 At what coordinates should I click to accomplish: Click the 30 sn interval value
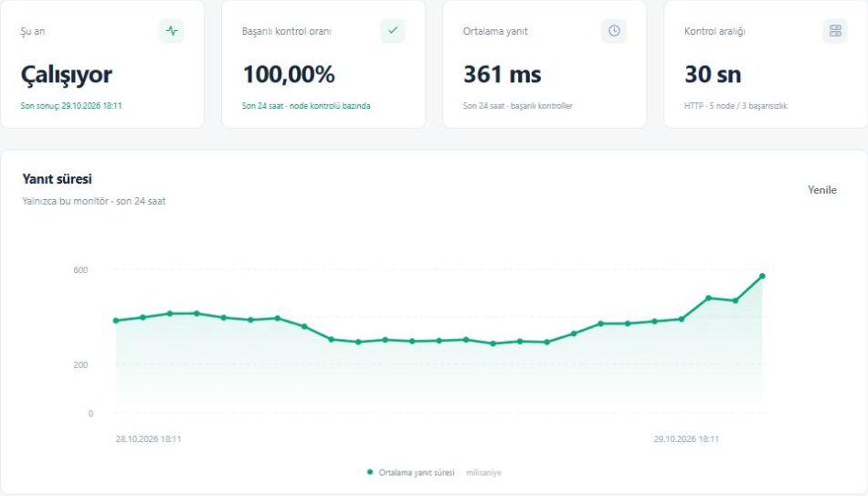(x=713, y=75)
